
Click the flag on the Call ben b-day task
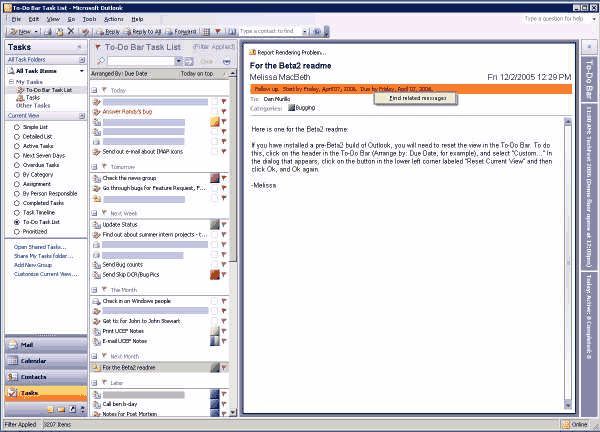[x=224, y=404]
